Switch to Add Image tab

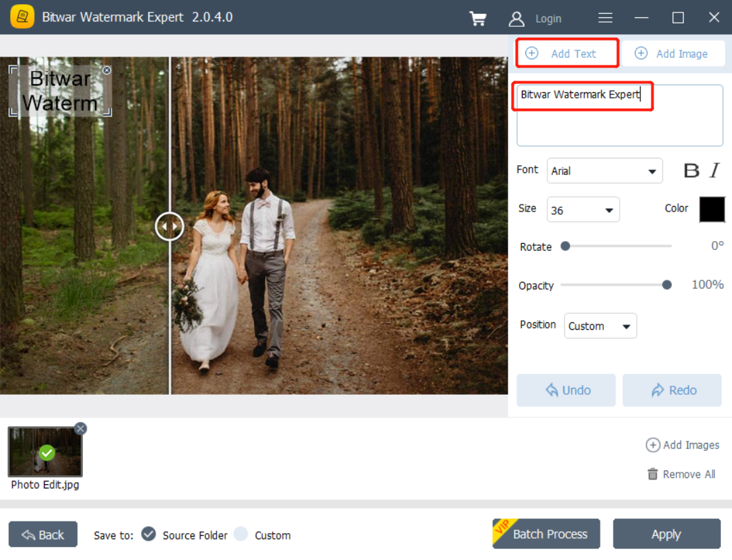[x=673, y=53]
